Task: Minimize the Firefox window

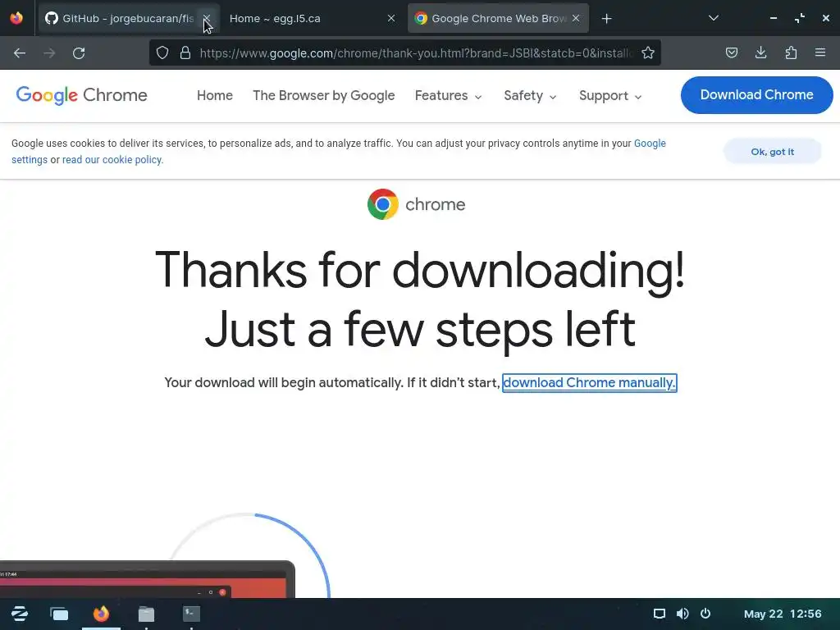Action: point(773,18)
